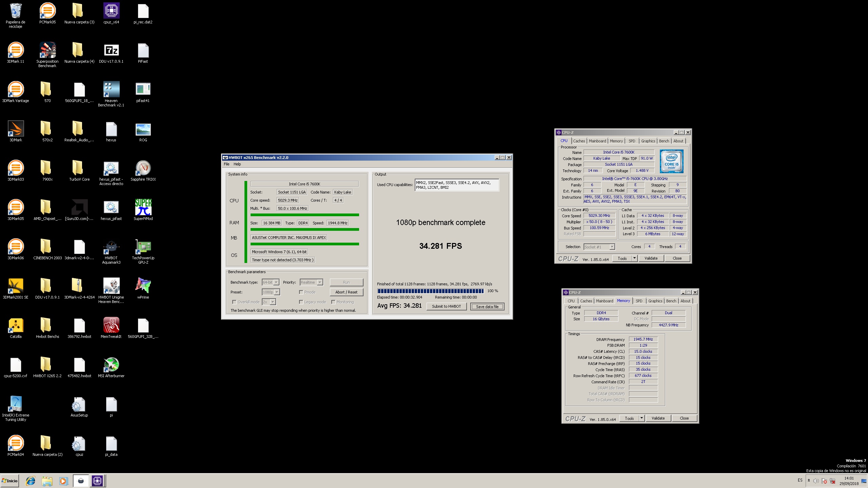Launch SuperPiMod icon
Image resolution: width=868 pixels, height=488 pixels.
[x=143, y=210]
